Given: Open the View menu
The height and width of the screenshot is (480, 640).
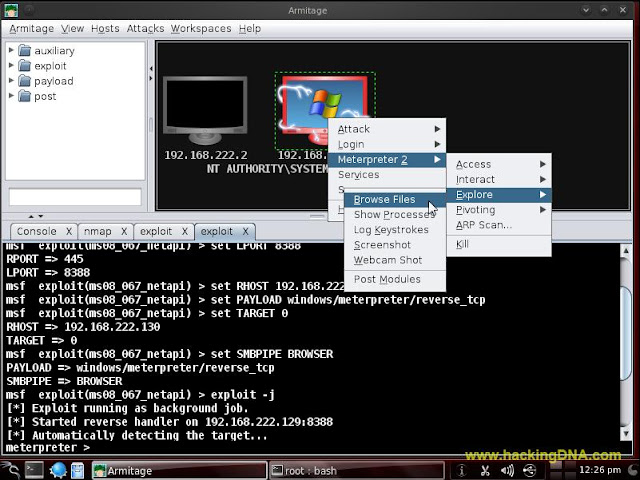Looking at the screenshot, I should pos(72,29).
